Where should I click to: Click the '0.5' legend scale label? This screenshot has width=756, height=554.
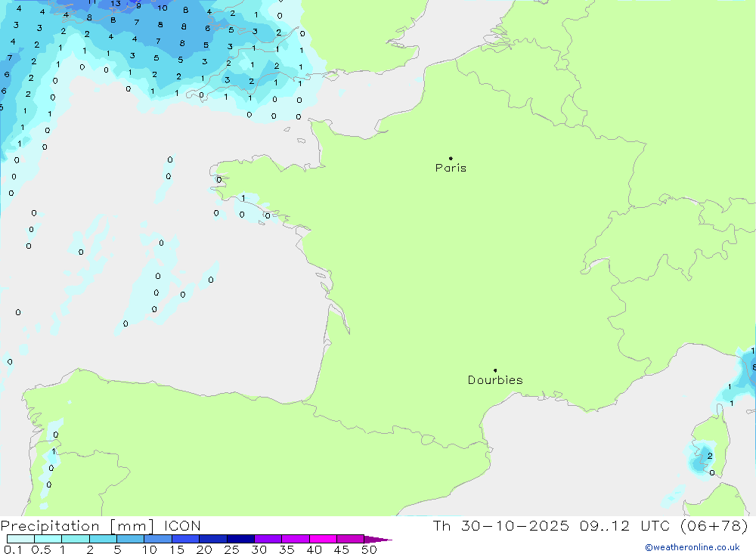point(41,549)
